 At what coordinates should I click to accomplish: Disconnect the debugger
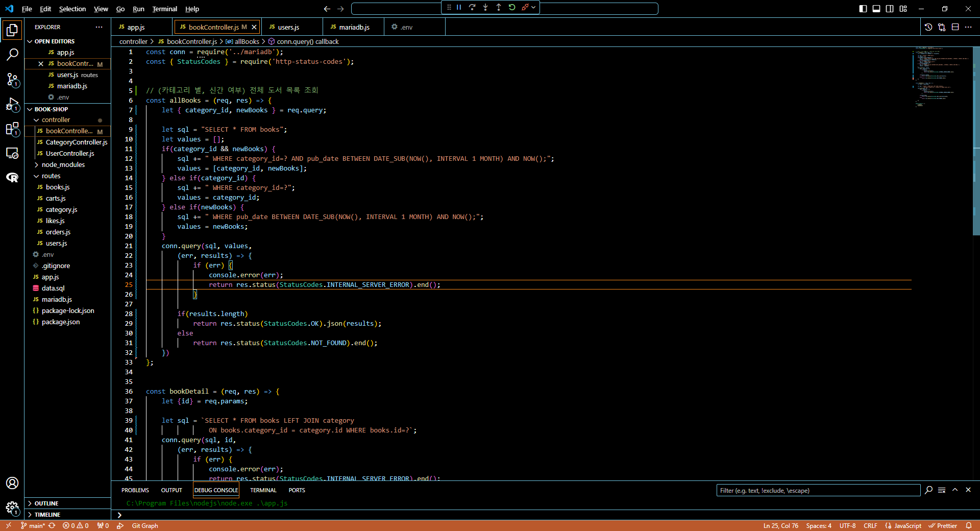(x=525, y=7)
